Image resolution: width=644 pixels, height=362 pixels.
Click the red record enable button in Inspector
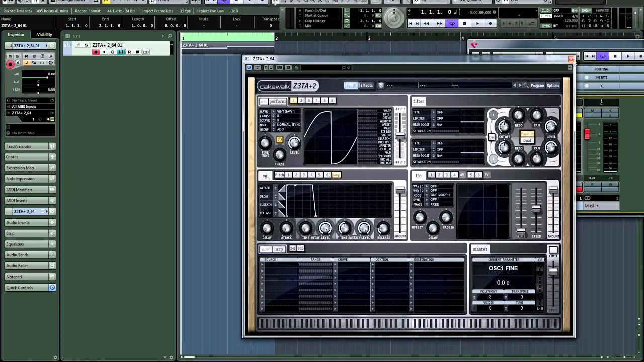point(10,64)
